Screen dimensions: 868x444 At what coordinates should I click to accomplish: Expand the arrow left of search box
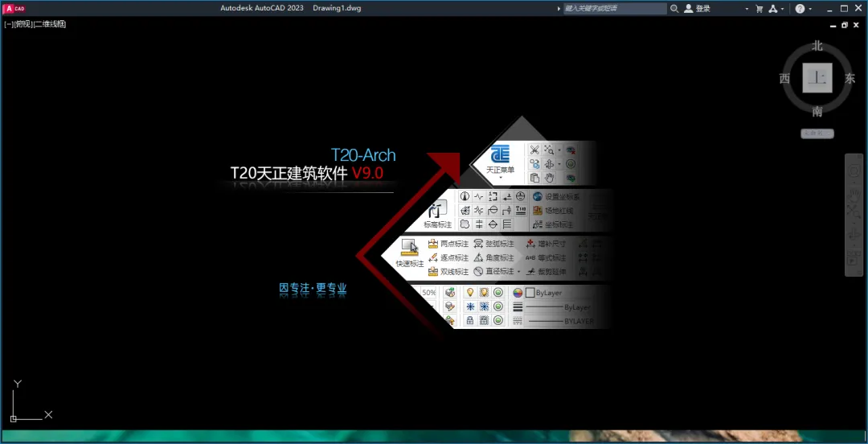click(x=559, y=9)
